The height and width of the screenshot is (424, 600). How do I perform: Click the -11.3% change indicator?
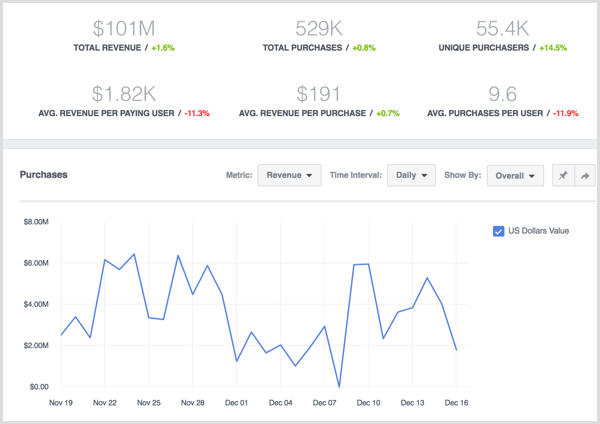click(197, 113)
